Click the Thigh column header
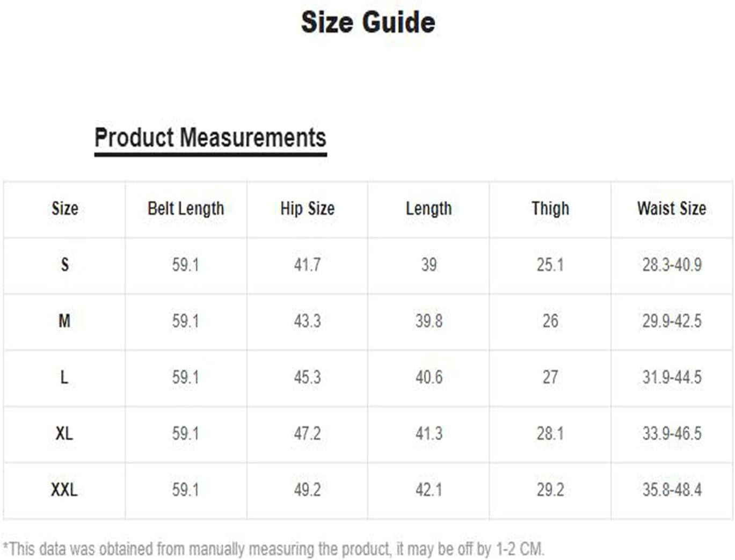The height and width of the screenshot is (560, 735). coord(550,208)
